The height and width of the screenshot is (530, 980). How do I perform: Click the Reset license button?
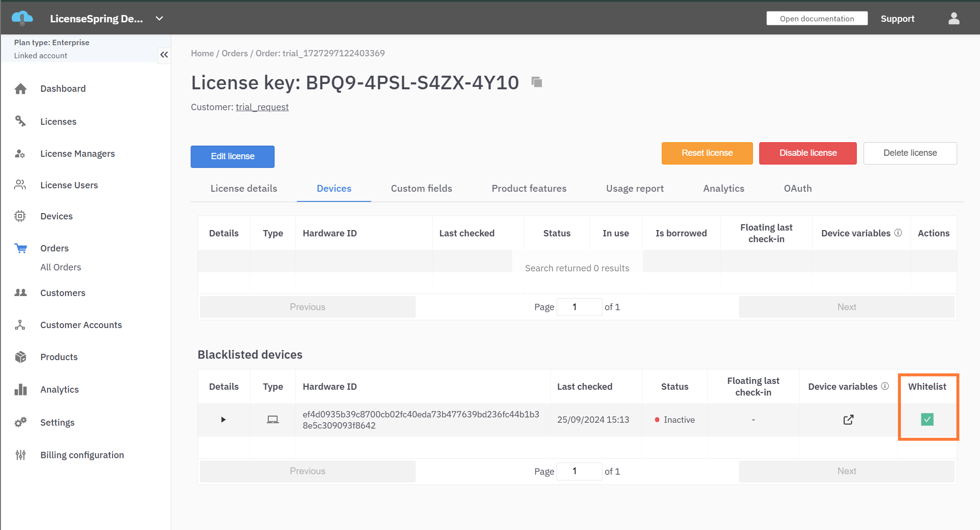tap(707, 153)
